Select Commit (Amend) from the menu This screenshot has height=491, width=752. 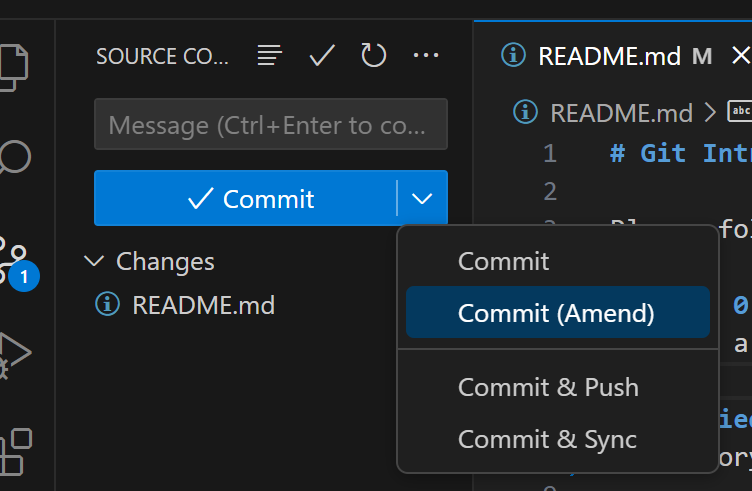[x=558, y=313]
